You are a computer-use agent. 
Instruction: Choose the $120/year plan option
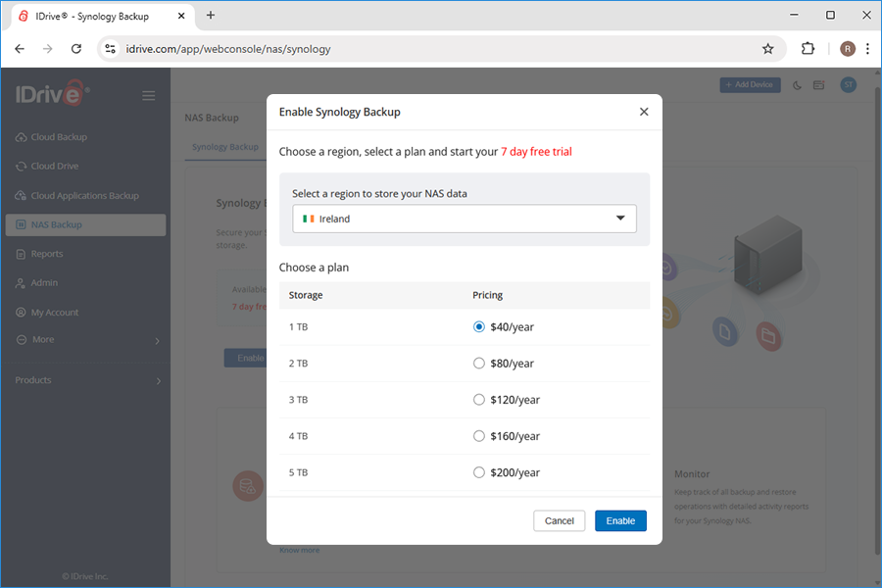coord(478,400)
